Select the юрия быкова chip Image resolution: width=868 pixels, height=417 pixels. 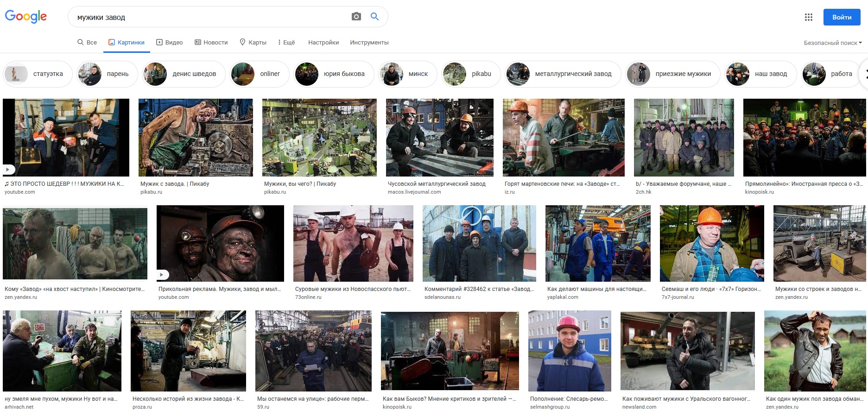(334, 74)
